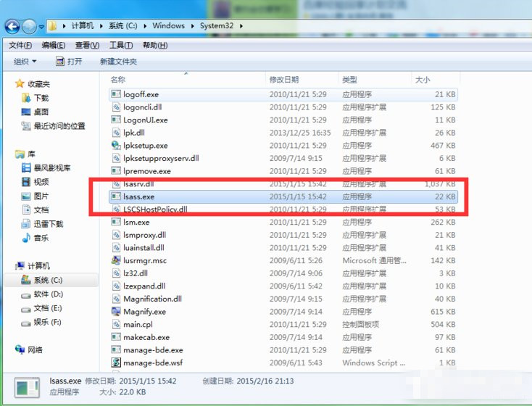Click the main.cpl control panel icon
532x406 pixels.
116,325
